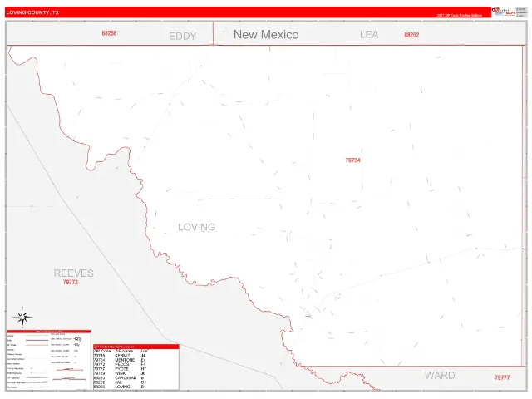The image size is (532, 399).
Task: Select the LEA county label
Action: pos(369,35)
